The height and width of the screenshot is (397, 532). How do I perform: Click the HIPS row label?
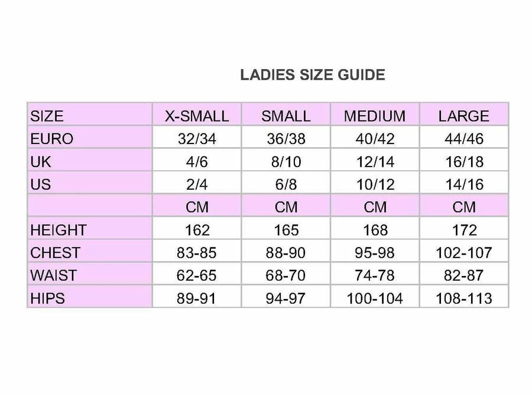tap(48, 298)
